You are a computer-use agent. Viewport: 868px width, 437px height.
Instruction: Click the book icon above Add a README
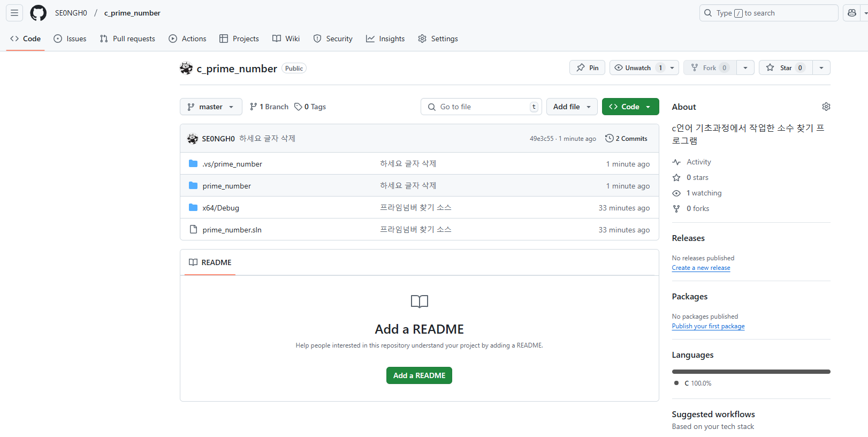pyautogui.click(x=420, y=302)
